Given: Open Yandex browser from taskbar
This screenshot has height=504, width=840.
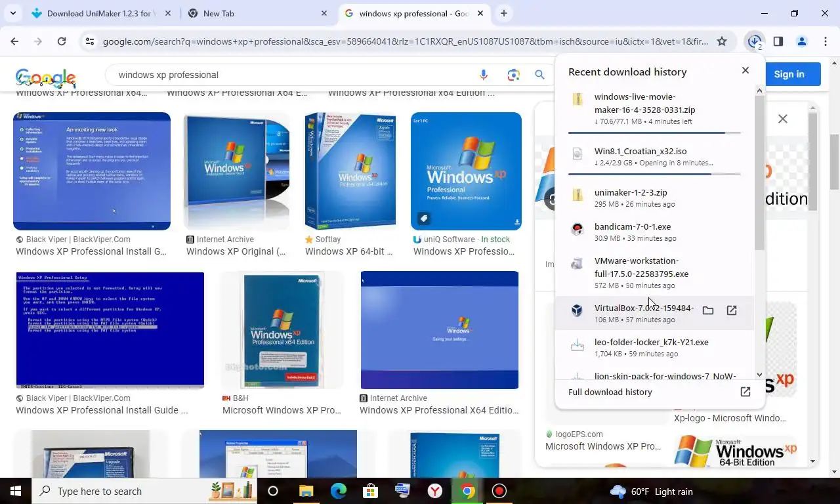Looking at the screenshot, I should coord(435,491).
